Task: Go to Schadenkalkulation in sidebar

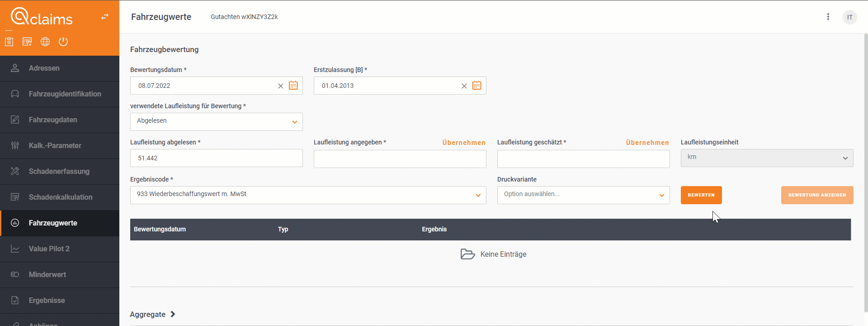Action: pyautogui.click(x=60, y=197)
